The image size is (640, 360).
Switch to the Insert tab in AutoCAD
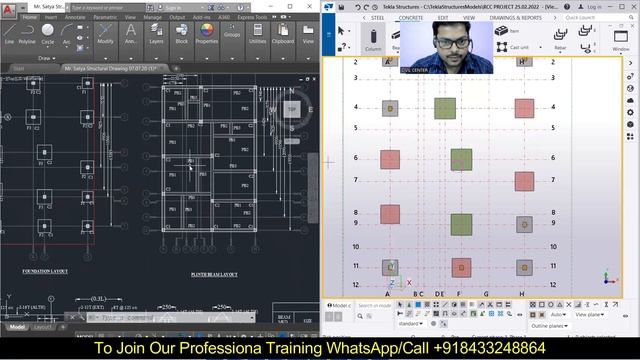[51, 18]
